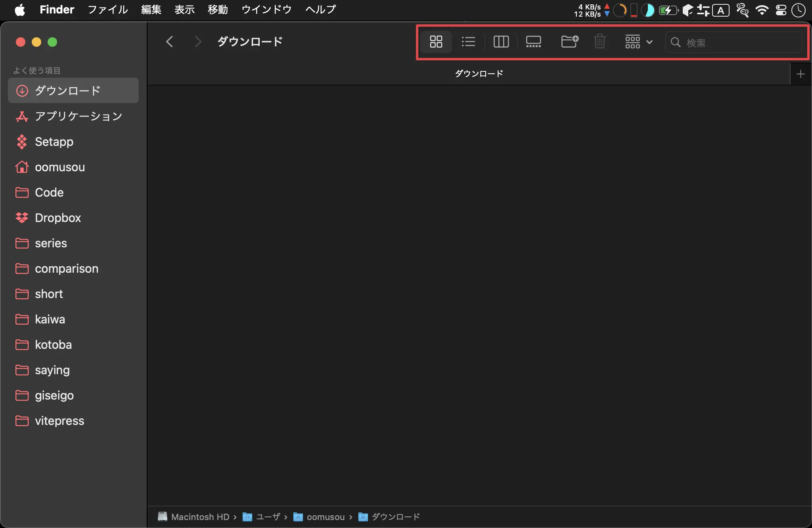The height and width of the screenshot is (528, 812).
Task: Open the Finder menu
Action: point(57,10)
